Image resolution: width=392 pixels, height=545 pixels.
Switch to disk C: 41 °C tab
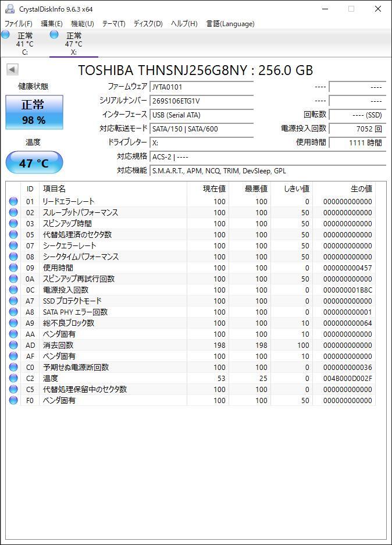click(x=24, y=44)
